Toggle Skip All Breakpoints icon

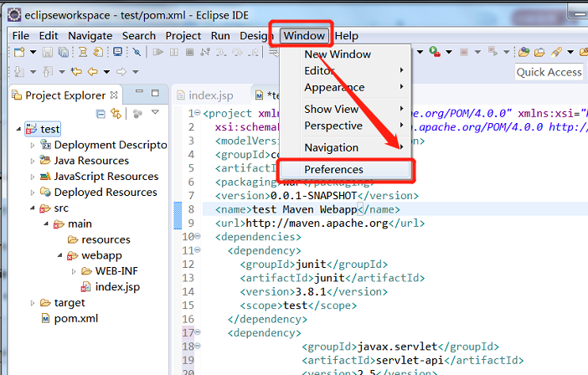(x=137, y=52)
